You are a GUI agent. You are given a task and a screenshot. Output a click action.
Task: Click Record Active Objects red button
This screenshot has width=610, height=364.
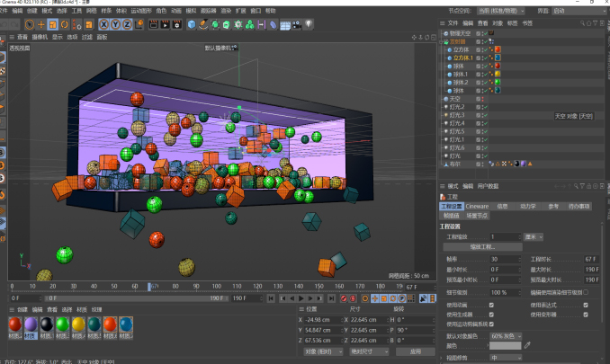point(344,298)
